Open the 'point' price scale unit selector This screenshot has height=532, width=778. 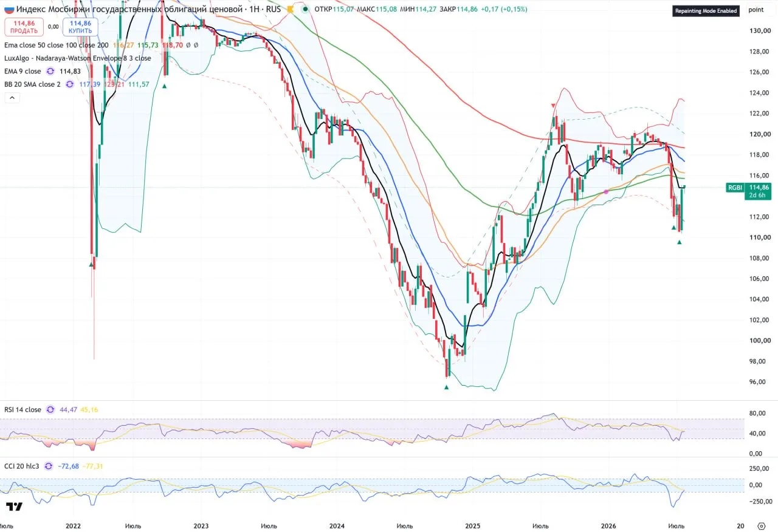tap(756, 10)
